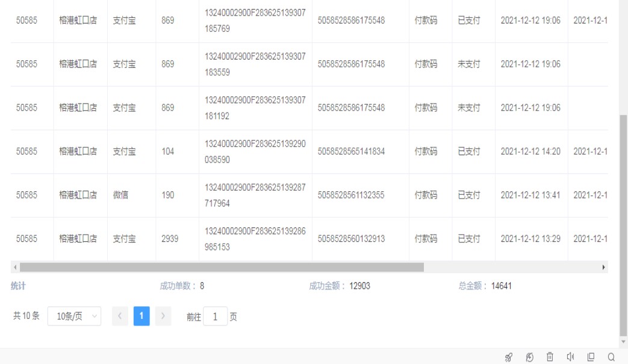Select the row with amount 2939
Viewport: 628px width, 364px height.
click(170, 239)
